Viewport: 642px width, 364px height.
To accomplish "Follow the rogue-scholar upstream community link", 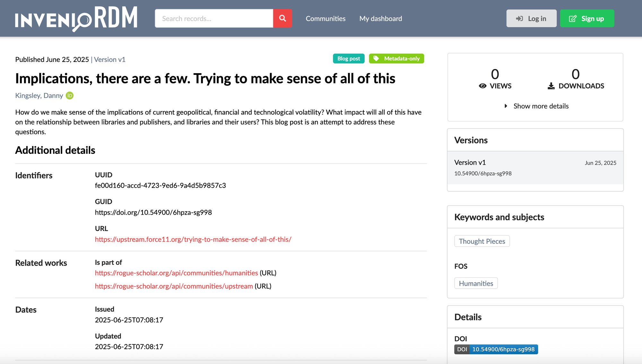I will (174, 286).
